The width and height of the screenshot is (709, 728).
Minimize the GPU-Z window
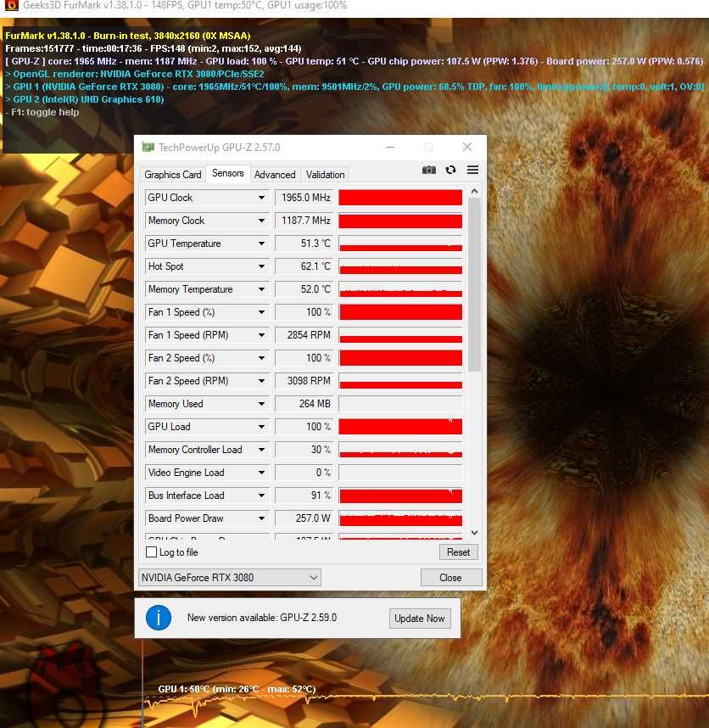coord(390,147)
